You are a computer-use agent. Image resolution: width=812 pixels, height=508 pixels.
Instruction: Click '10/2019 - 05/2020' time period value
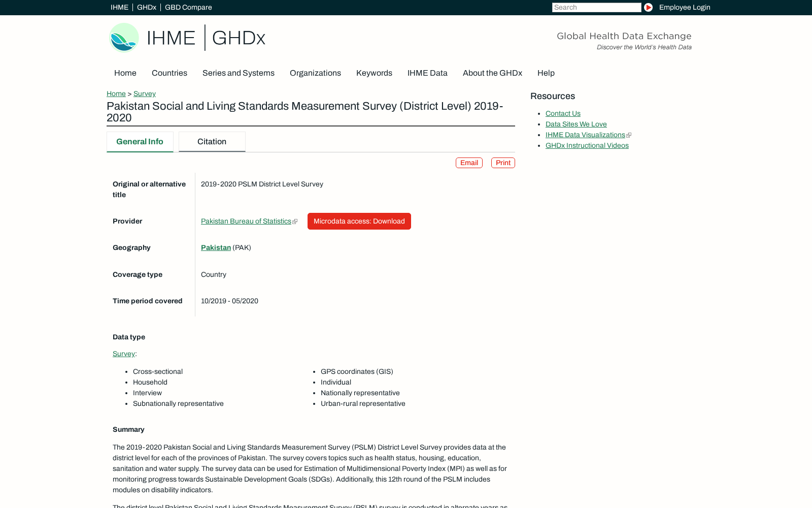tap(229, 301)
